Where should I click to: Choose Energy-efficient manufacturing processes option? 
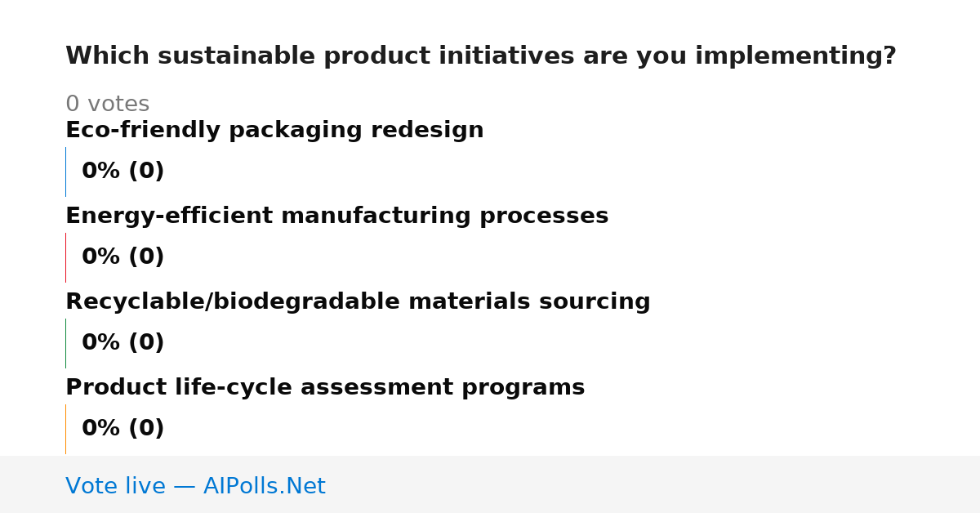[336, 216]
